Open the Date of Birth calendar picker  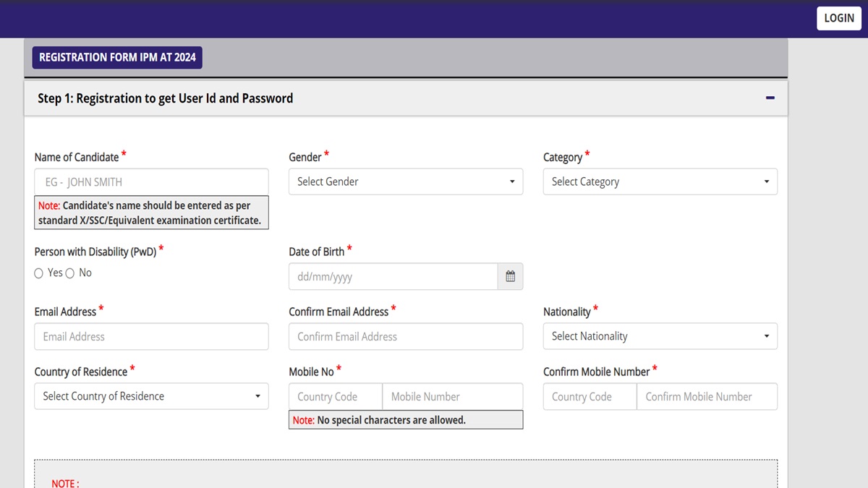pos(510,276)
